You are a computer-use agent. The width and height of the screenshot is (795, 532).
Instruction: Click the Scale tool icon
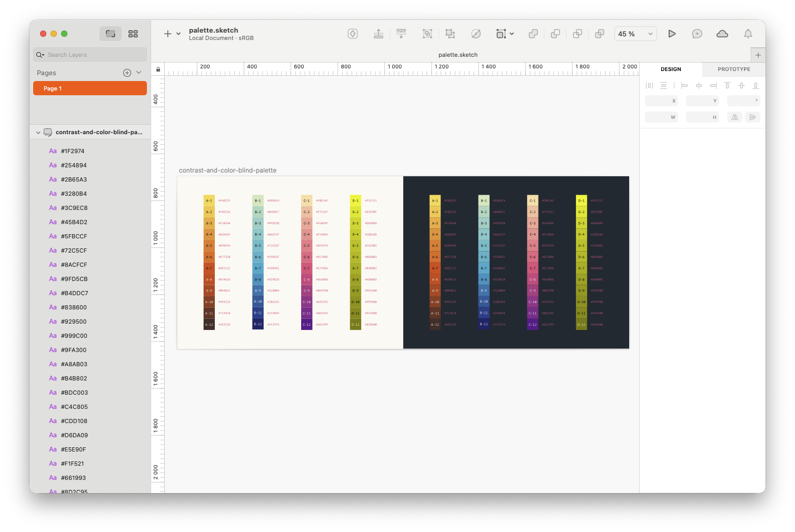(x=501, y=34)
